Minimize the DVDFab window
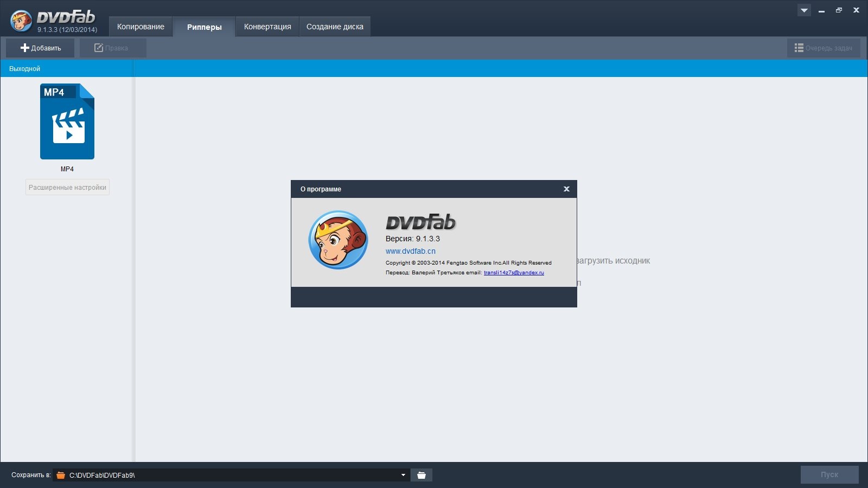Image resolution: width=868 pixels, height=488 pixels. pos(821,10)
